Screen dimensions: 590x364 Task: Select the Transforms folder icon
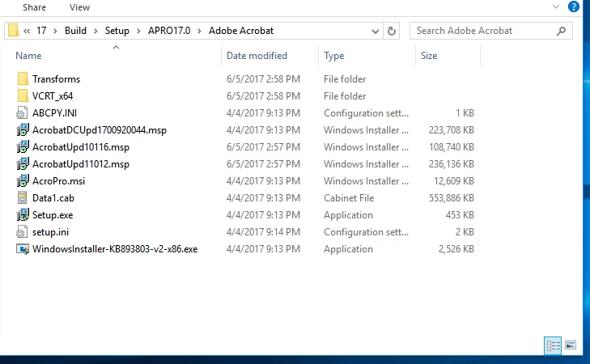23,79
